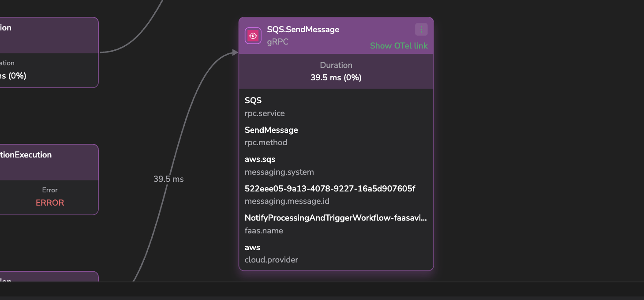This screenshot has width=644, height=300.
Task: Select the SQS.SendMessage node title
Action: click(303, 30)
